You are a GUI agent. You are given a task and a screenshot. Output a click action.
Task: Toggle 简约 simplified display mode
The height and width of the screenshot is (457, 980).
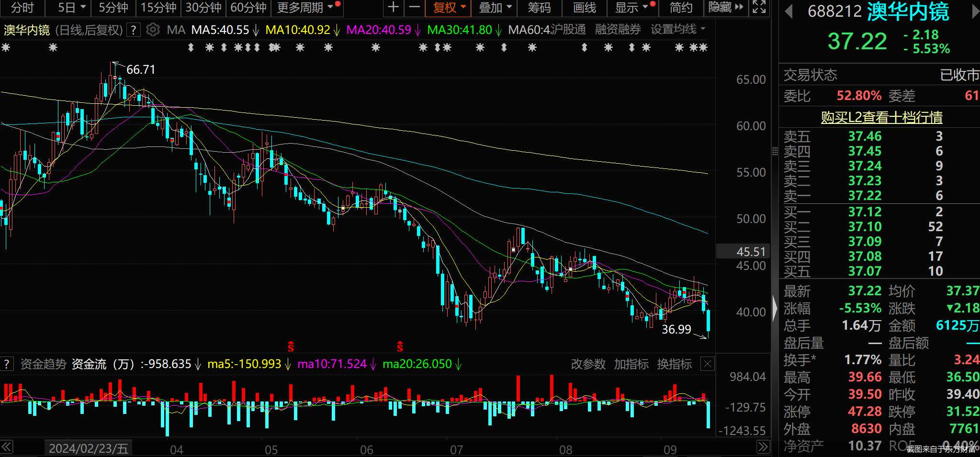tap(681, 8)
